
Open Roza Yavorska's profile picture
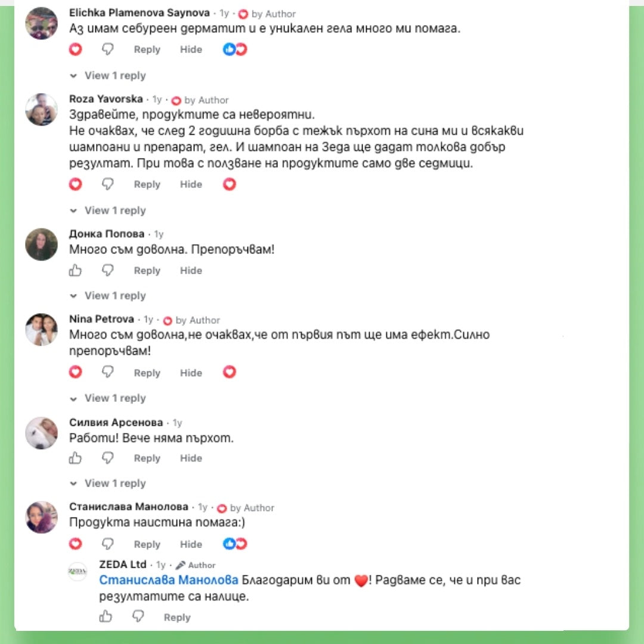[x=42, y=109]
